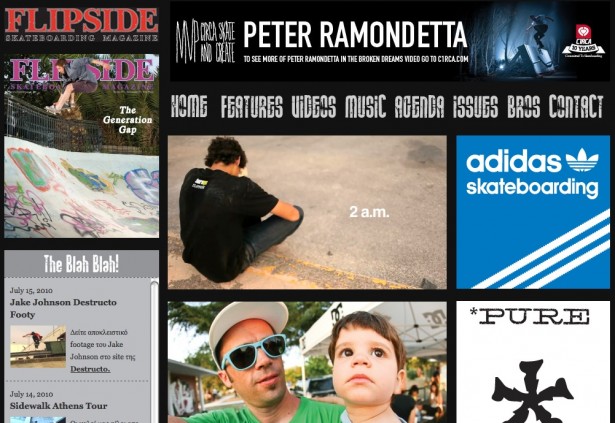Click the Peter Ramondetta Circa banner ad
Screen dimensions: 615x423
point(389,41)
